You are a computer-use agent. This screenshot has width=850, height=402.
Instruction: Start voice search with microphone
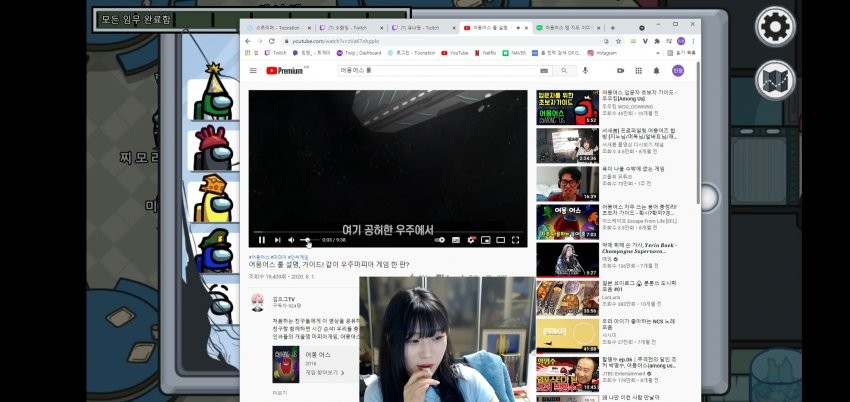point(585,70)
